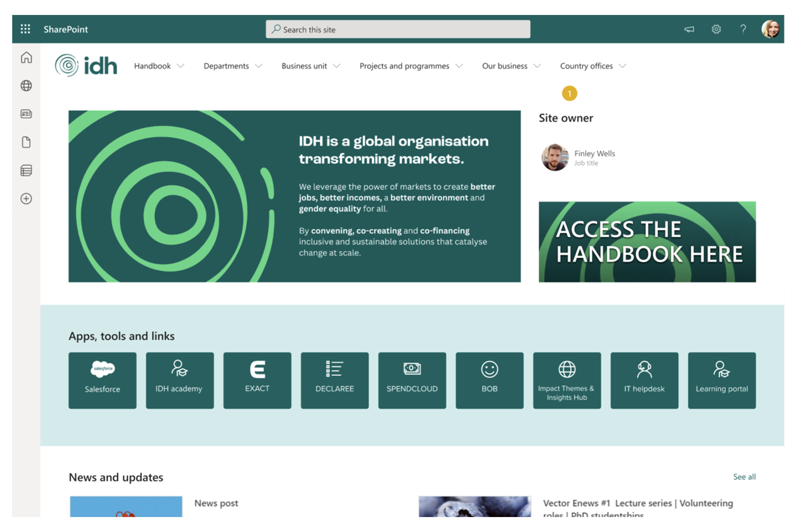Select the Handbook menu item
This screenshot has height=532, width=796.
tap(152, 66)
